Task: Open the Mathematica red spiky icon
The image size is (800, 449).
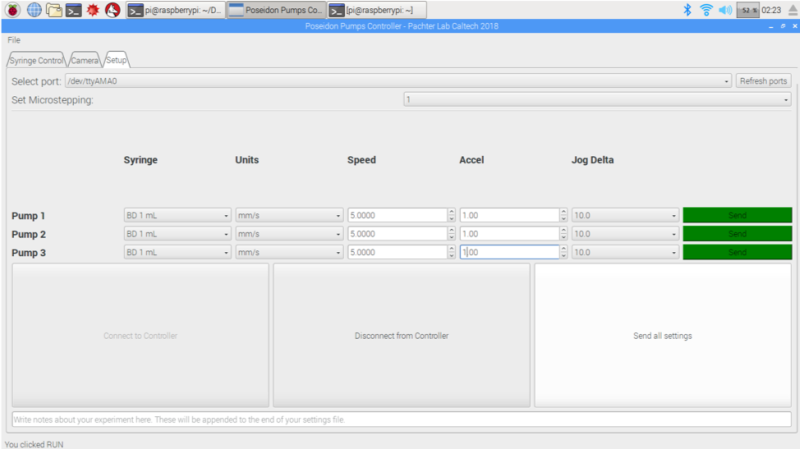Action: pyautogui.click(x=94, y=10)
